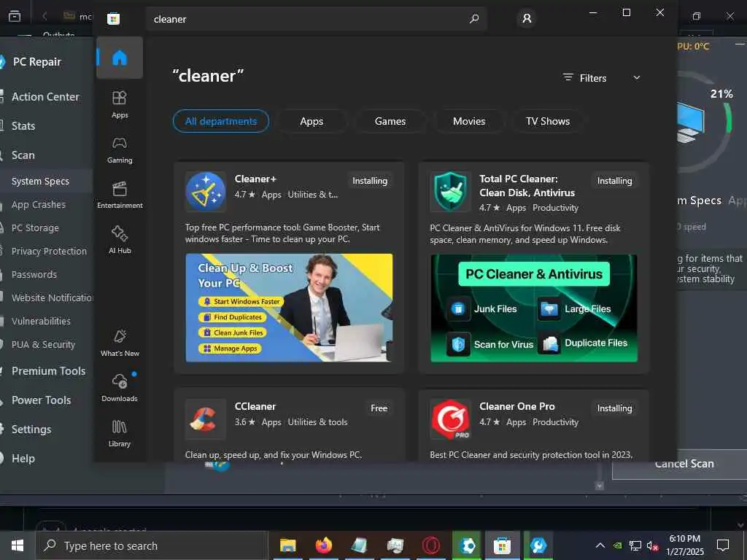Open Privacy Protection in PC Repair
747x560 pixels.
49,251
